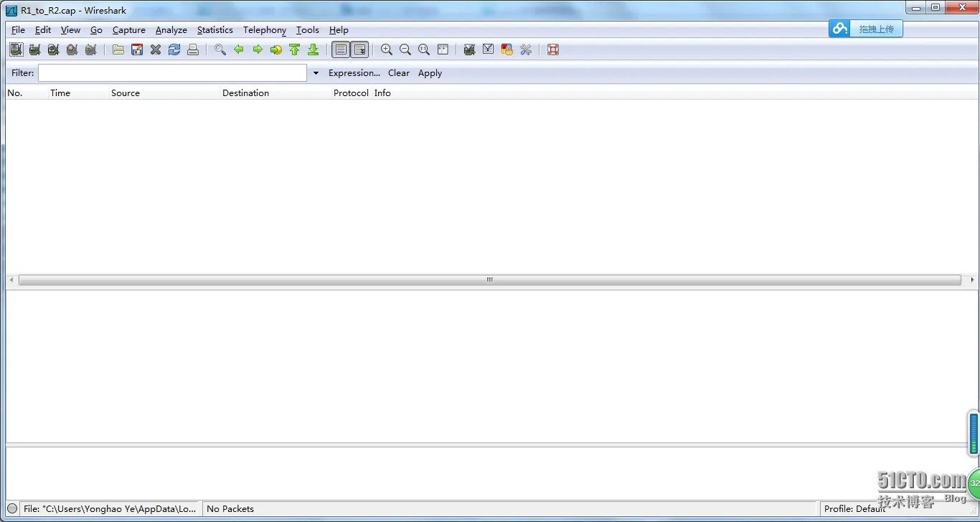Reload this capture file icon
This screenshot has height=522, width=980.
[174, 49]
